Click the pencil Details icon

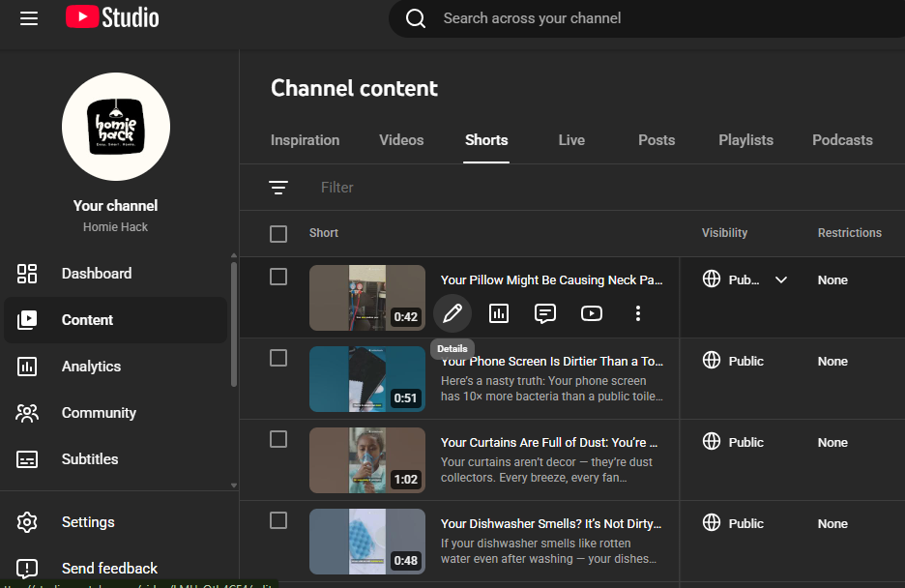pyautogui.click(x=452, y=313)
